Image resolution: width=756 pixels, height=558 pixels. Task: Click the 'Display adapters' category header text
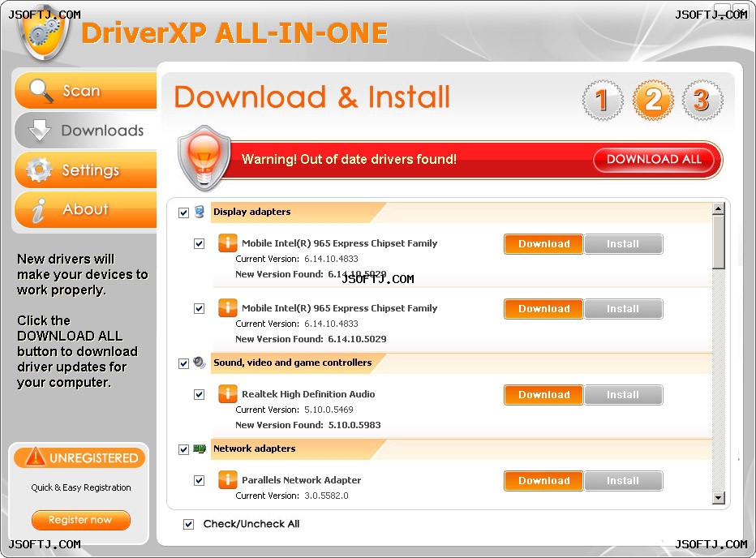252,212
